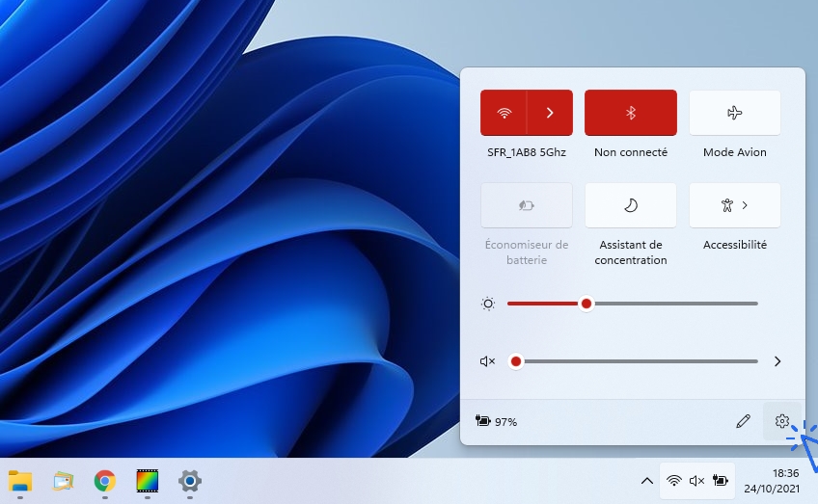Turn on Assistant de concentration
Screen dimensions: 818x504
pos(631,205)
